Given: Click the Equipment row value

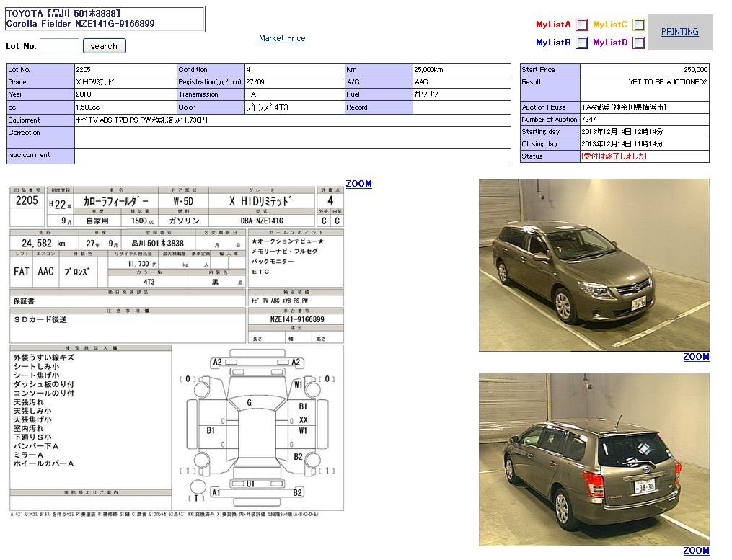Looking at the screenshot, I should tap(292, 120).
